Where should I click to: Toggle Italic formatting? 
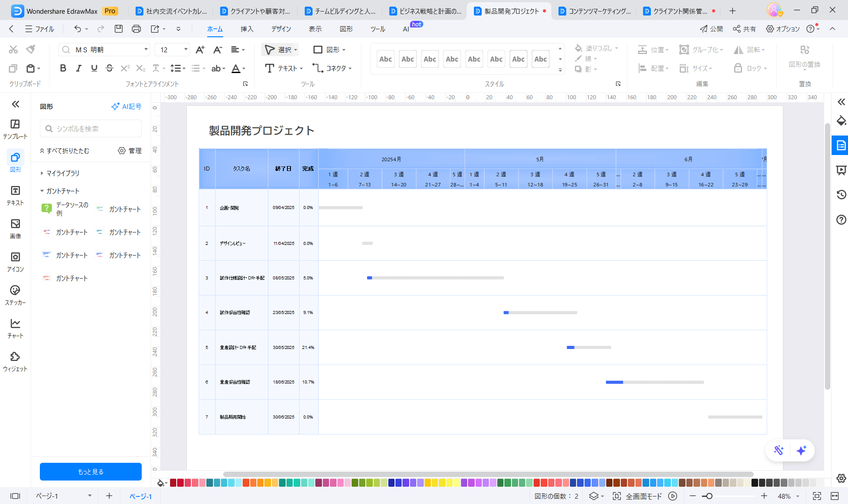(x=78, y=68)
